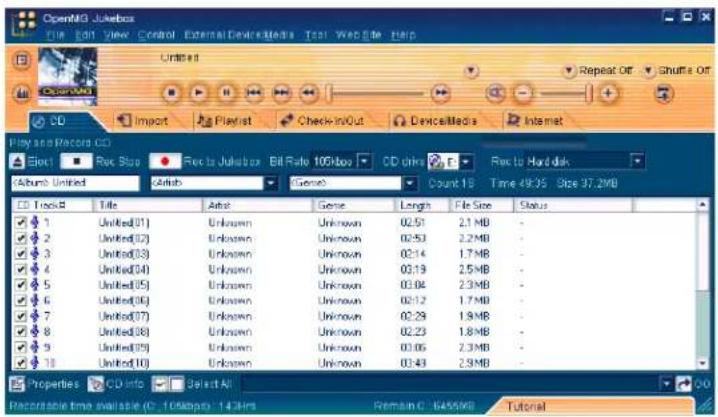Uncheck the checkbox for track 9
The height and width of the screenshot is (417, 718).
(x=21, y=347)
